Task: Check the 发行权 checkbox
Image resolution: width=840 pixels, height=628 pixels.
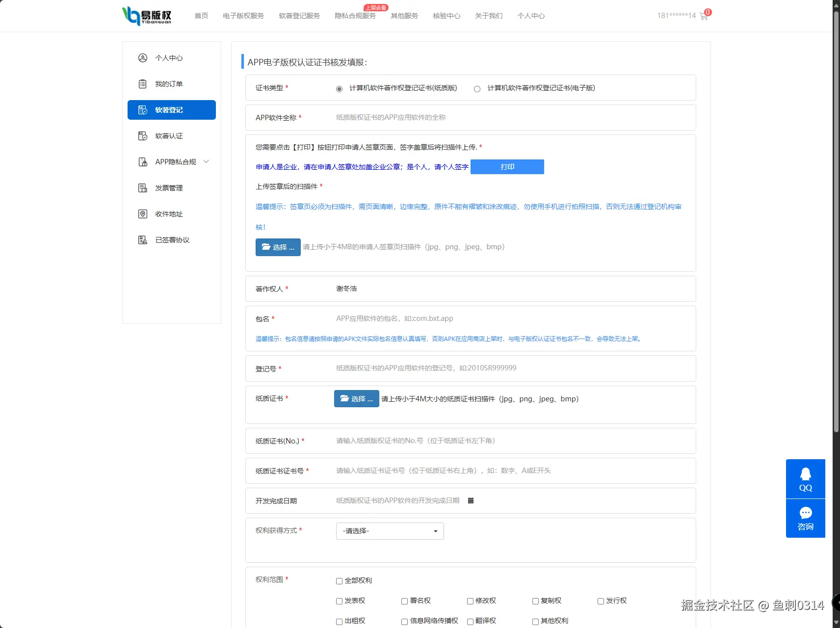Action: 601,601
